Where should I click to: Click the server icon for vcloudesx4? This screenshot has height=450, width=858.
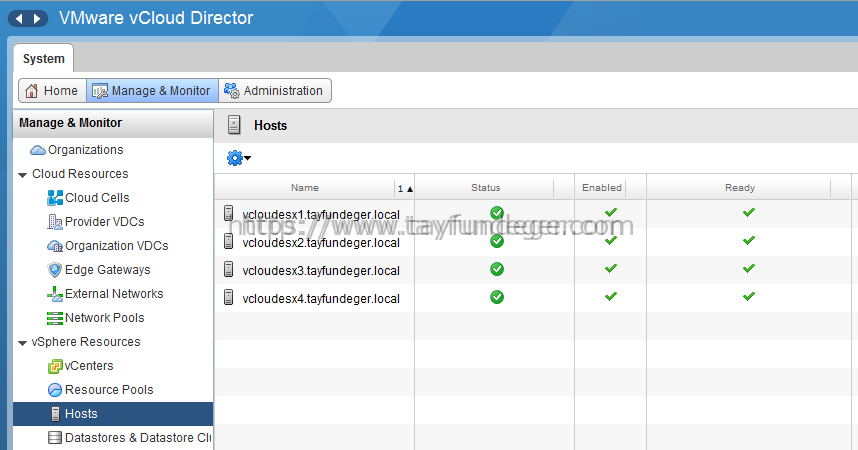tap(229, 297)
